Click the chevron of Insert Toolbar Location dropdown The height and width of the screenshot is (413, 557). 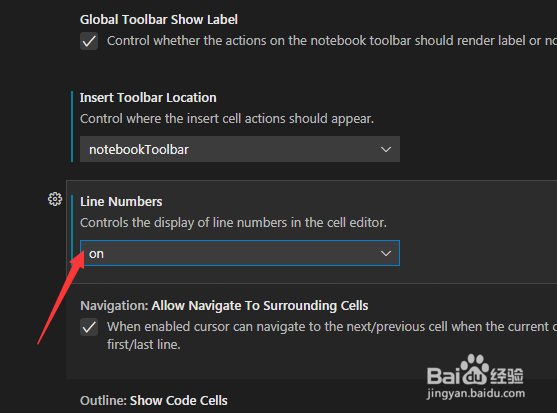(386, 150)
